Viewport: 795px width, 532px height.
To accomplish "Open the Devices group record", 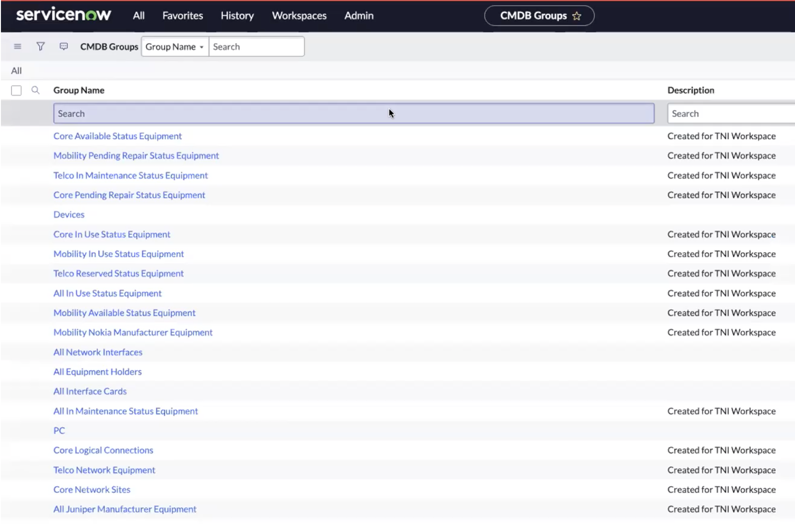I will tap(69, 214).
